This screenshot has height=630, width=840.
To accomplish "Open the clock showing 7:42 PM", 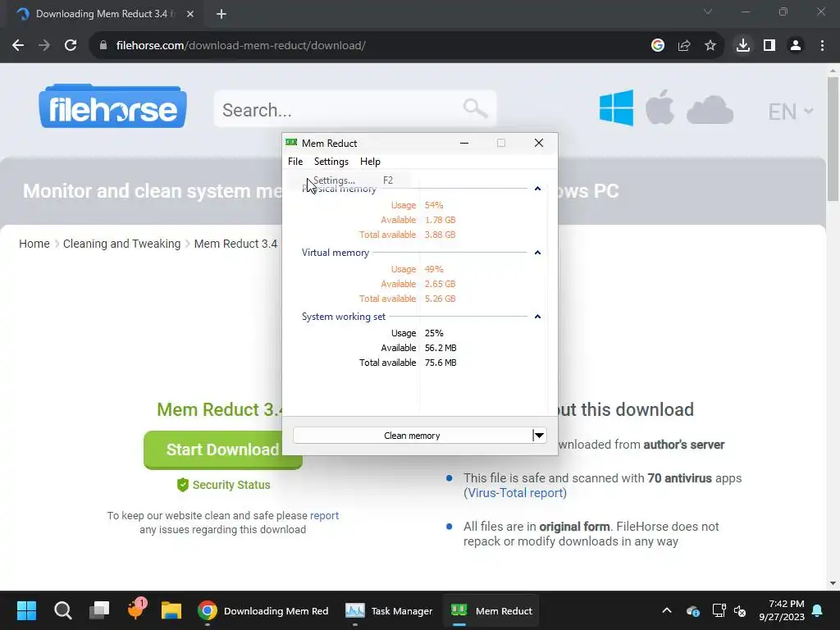I will tap(782, 610).
